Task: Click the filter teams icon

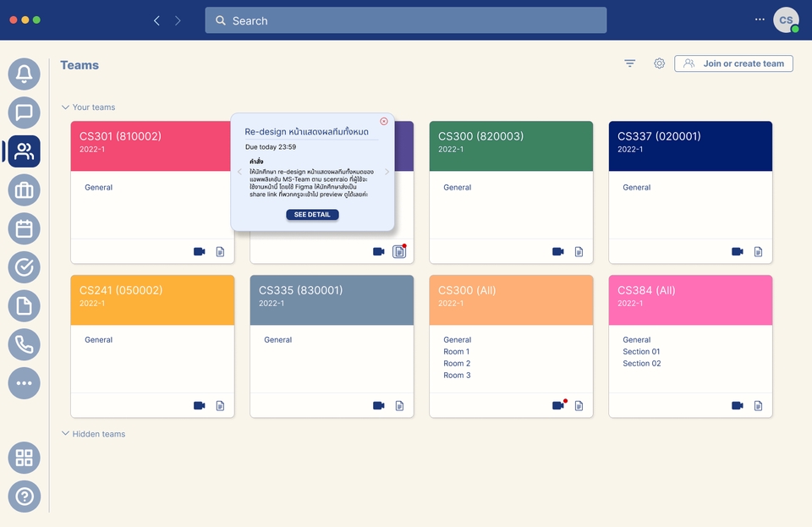Action: (x=629, y=63)
